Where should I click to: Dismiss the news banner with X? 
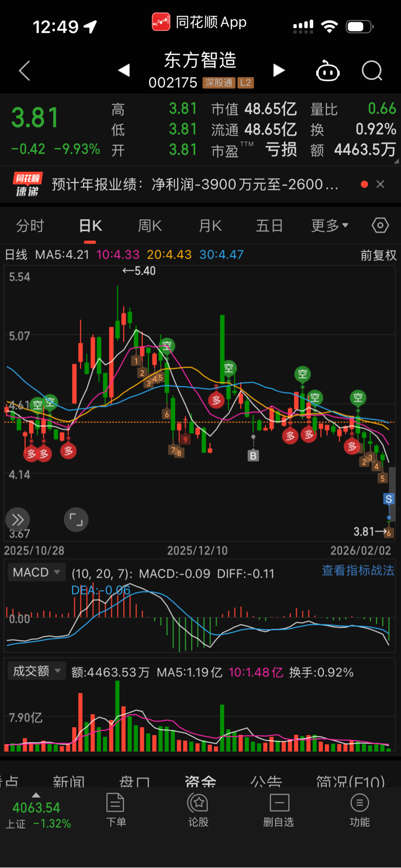381,184
